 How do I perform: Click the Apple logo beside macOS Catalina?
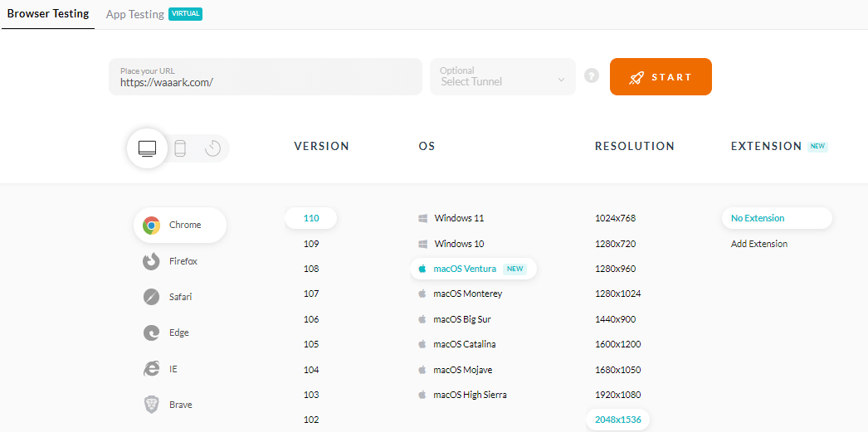(x=422, y=344)
